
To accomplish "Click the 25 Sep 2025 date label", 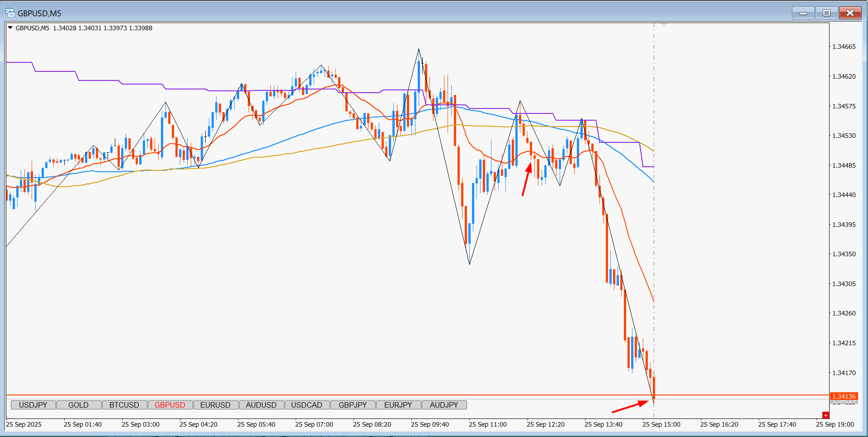I will (24, 424).
